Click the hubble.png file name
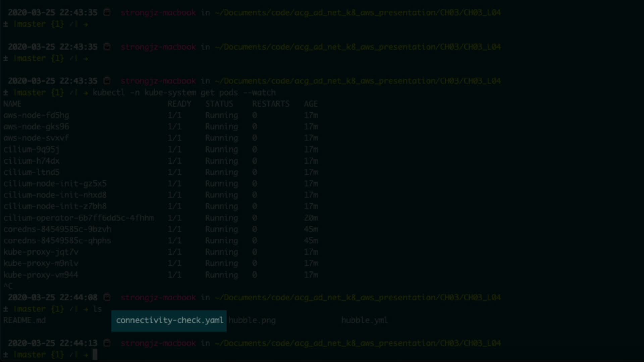The width and height of the screenshot is (644, 362). (252, 320)
